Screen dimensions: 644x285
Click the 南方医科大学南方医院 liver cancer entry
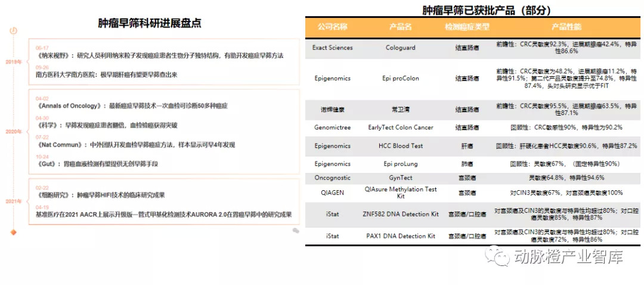point(106,75)
